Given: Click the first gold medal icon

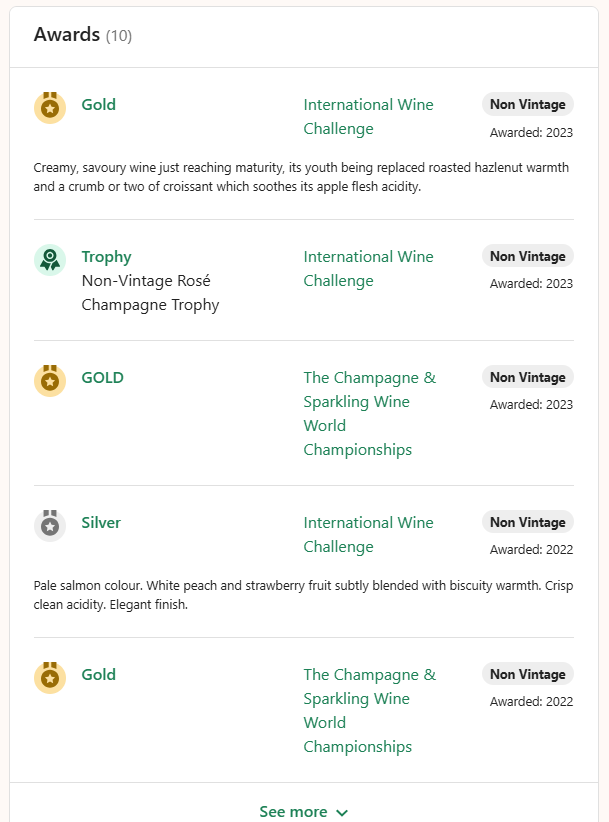Looking at the screenshot, I should click(50, 108).
